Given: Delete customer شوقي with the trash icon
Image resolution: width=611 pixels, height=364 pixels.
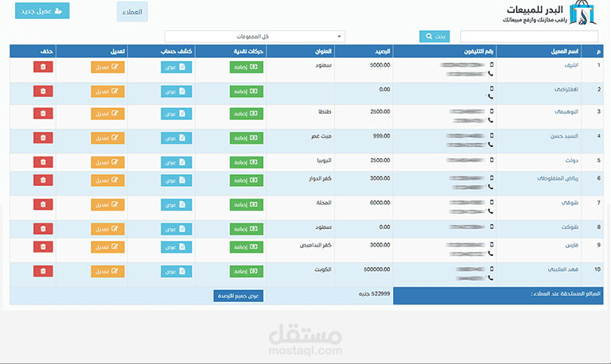Looking at the screenshot, I should point(43,204).
